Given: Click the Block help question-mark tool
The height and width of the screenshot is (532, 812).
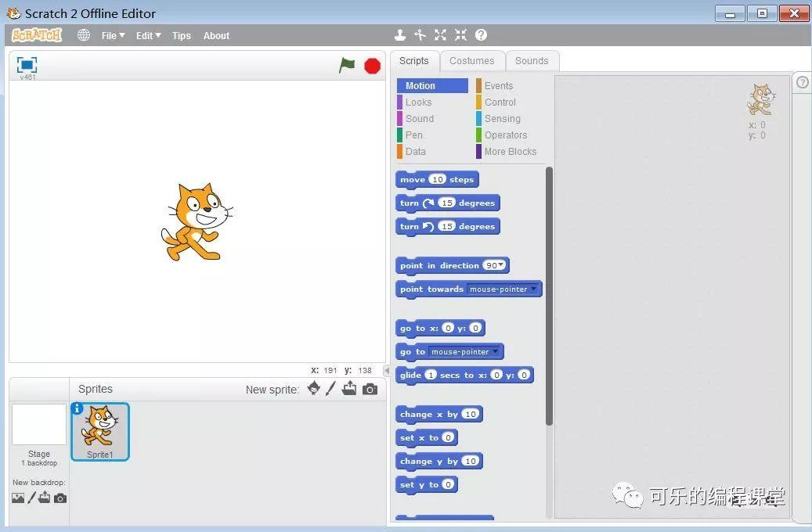Looking at the screenshot, I should point(481,34).
